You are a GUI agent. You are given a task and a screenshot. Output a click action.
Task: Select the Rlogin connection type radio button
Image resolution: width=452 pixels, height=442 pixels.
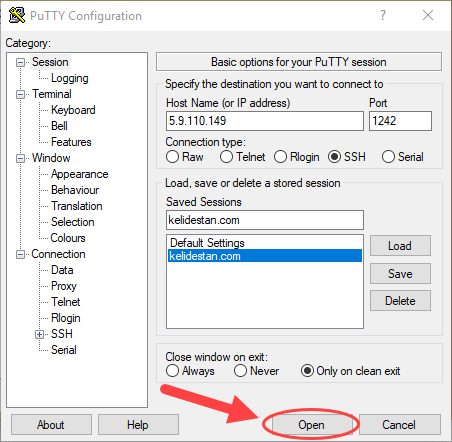click(280, 157)
